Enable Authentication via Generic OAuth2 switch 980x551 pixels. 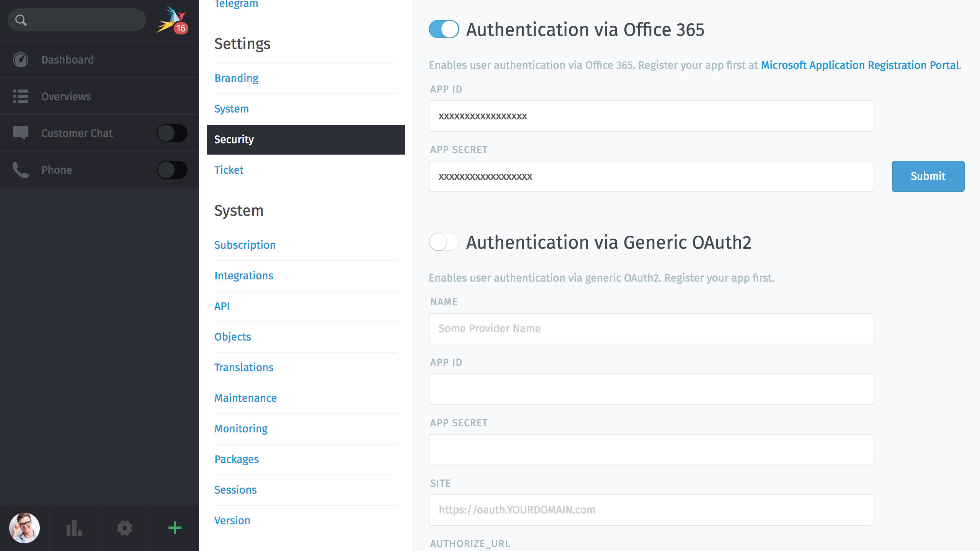tap(444, 242)
